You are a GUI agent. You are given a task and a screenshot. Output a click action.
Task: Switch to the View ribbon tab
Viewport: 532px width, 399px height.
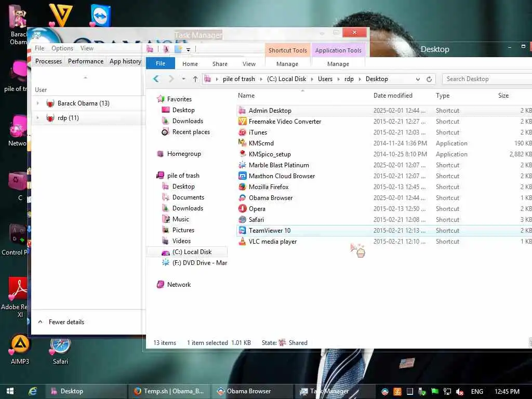click(249, 64)
